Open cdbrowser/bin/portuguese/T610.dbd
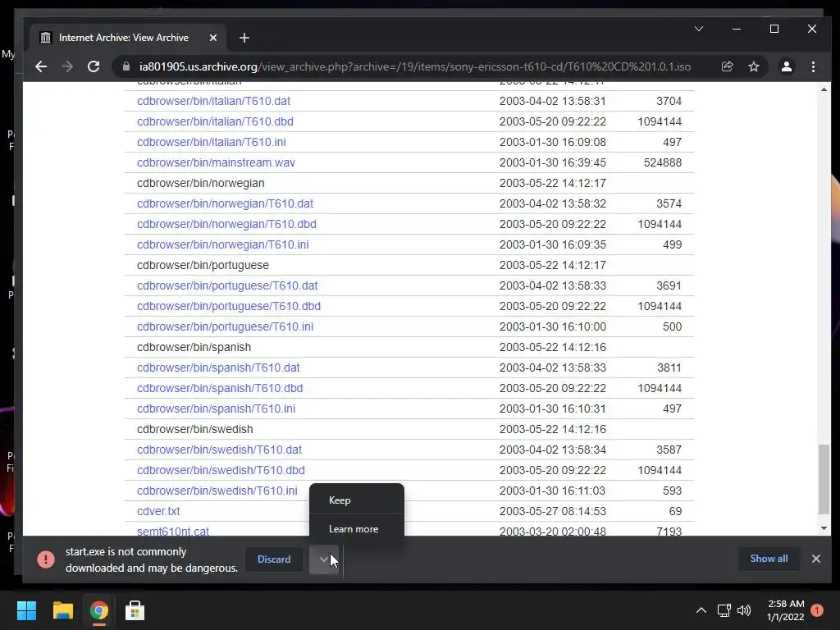 coord(229,306)
